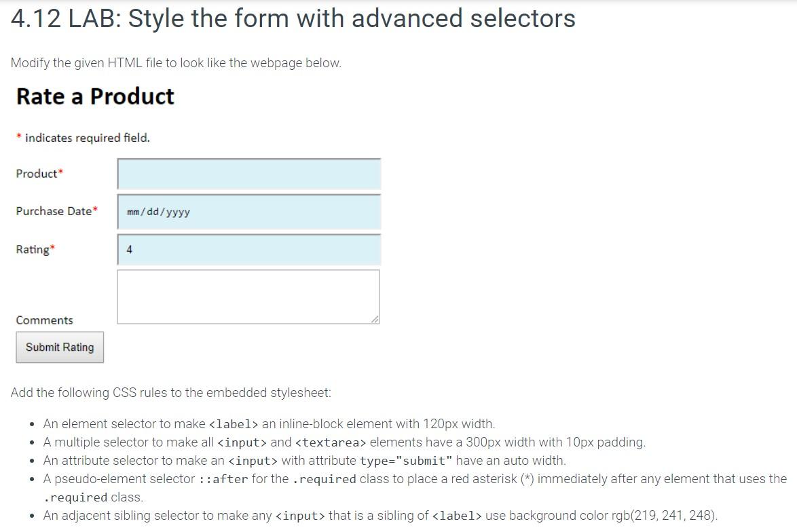This screenshot has height=532, width=797.
Task: Click the indicates required field notice
Action: (x=81, y=137)
